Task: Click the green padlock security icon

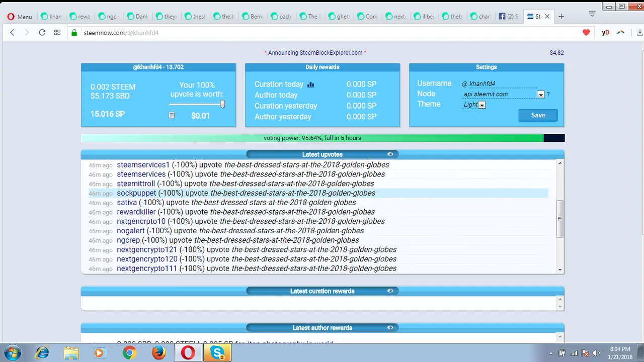Action: click(74, 32)
